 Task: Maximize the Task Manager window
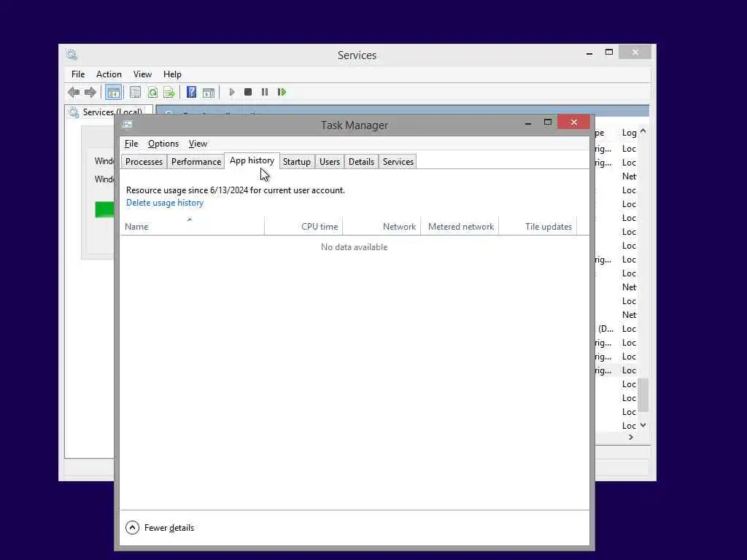548,122
